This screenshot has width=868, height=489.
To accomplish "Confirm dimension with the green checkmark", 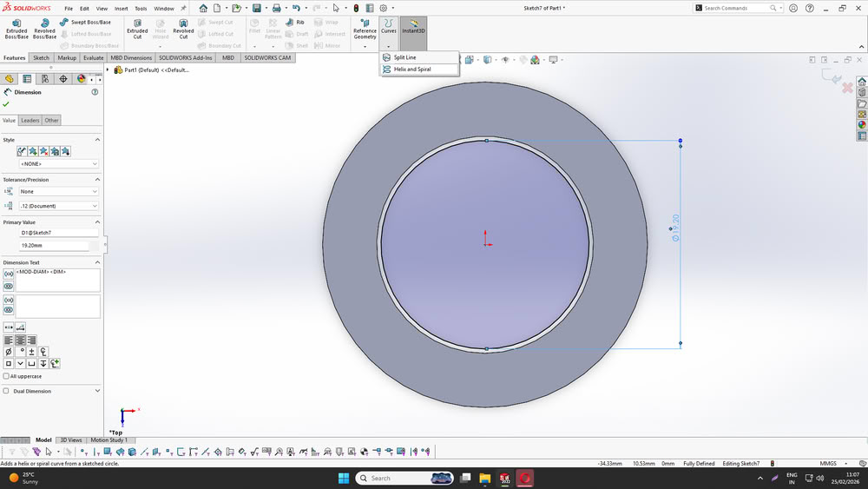I will pyautogui.click(x=6, y=104).
